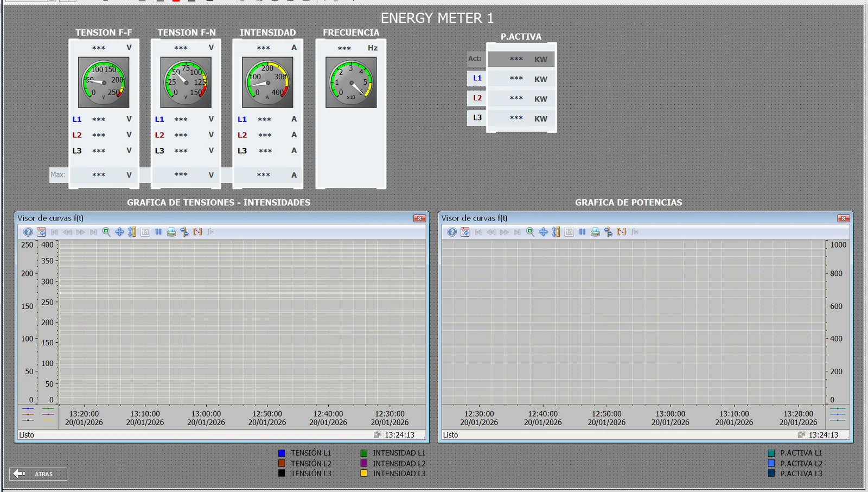Screen dimensions: 868x492
Task: Pause updating in the potencias curve viewer
Action: pos(582,232)
